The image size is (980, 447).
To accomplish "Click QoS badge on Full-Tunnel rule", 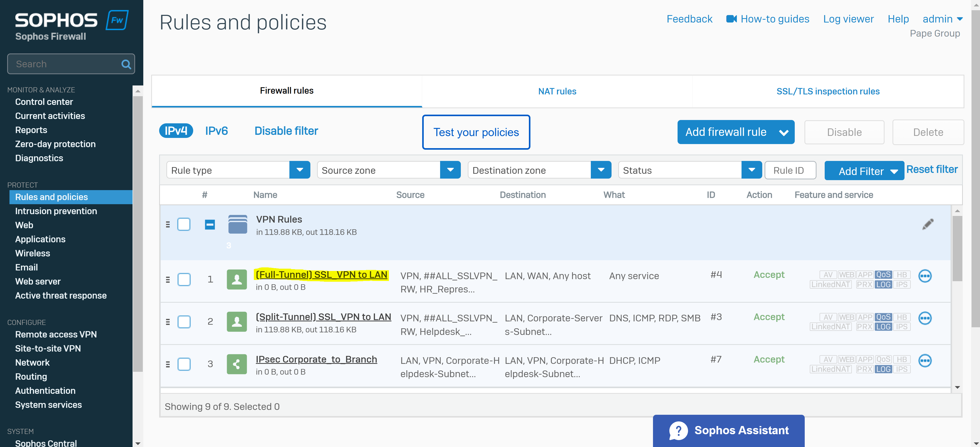I will click(x=883, y=275).
